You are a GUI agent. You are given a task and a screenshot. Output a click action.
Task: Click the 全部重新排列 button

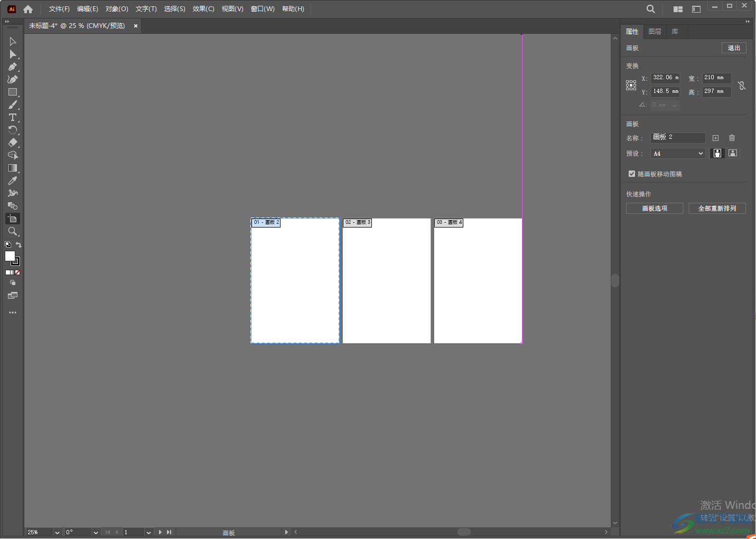click(x=717, y=209)
